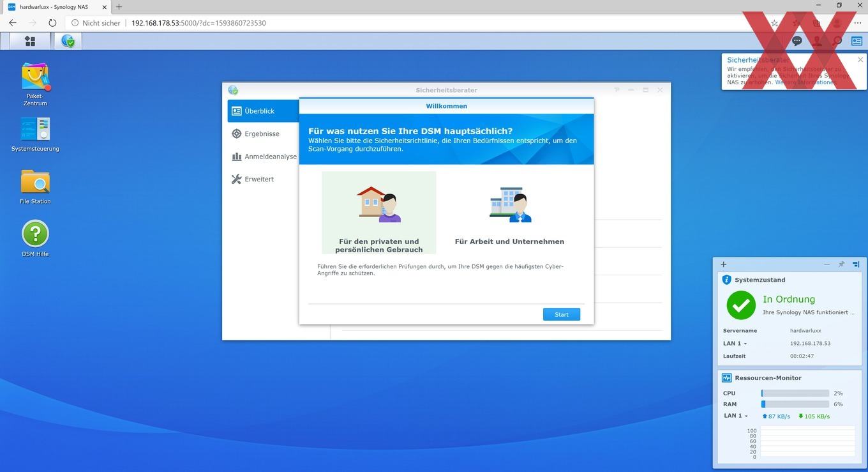
Task: Click the green In Ordnung checkmark
Action: 741,305
